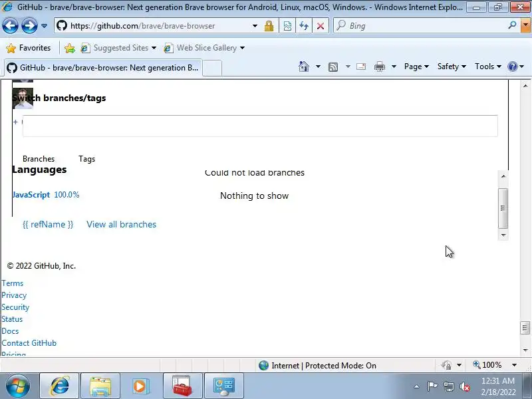Add page to Favorites bar icon
Image resolution: width=532 pixels, height=399 pixels.
point(70,48)
